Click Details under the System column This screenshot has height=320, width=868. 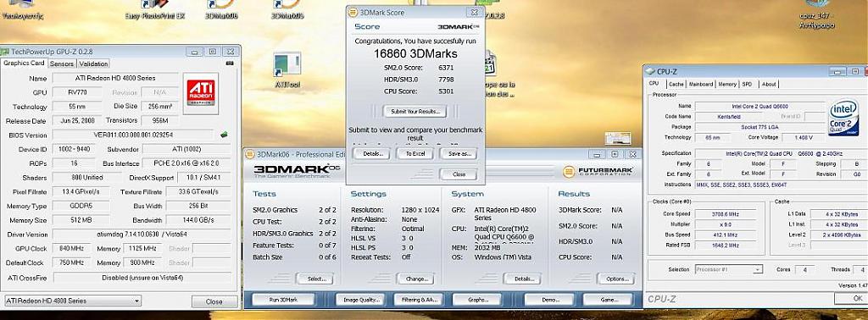pos(523,279)
